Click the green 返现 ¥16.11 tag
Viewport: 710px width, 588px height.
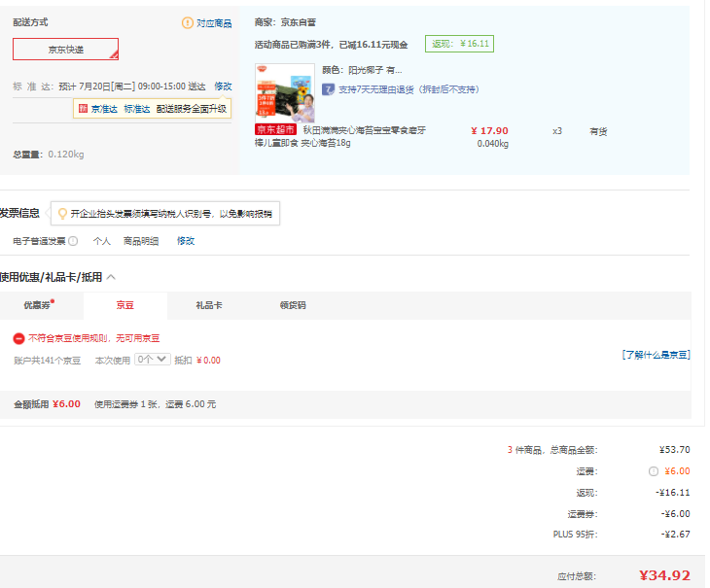coord(459,44)
